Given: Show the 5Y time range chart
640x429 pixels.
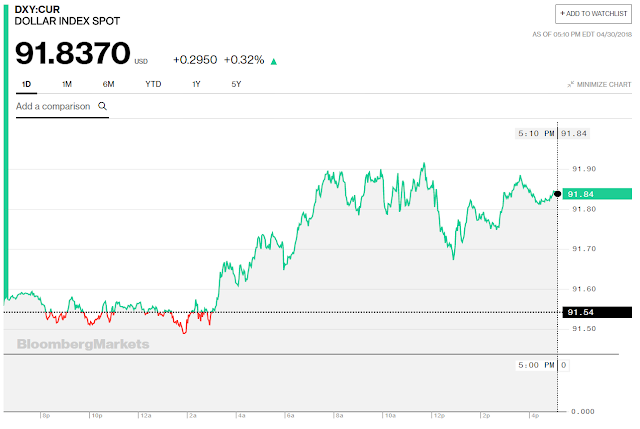Looking at the screenshot, I should click(x=236, y=84).
